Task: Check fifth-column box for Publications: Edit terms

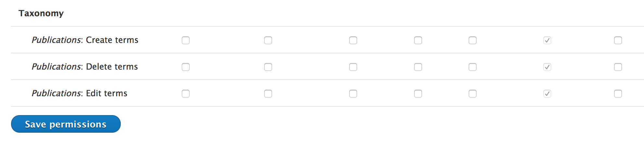Action: 473,94
